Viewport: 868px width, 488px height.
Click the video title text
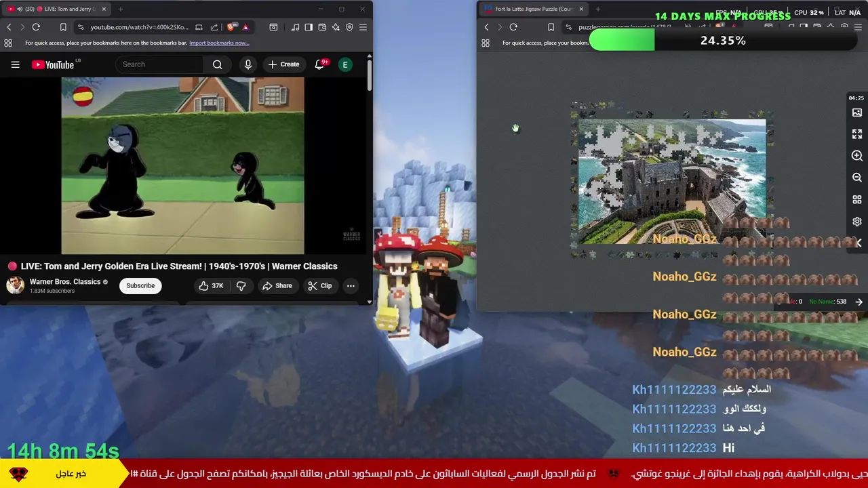click(x=179, y=266)
